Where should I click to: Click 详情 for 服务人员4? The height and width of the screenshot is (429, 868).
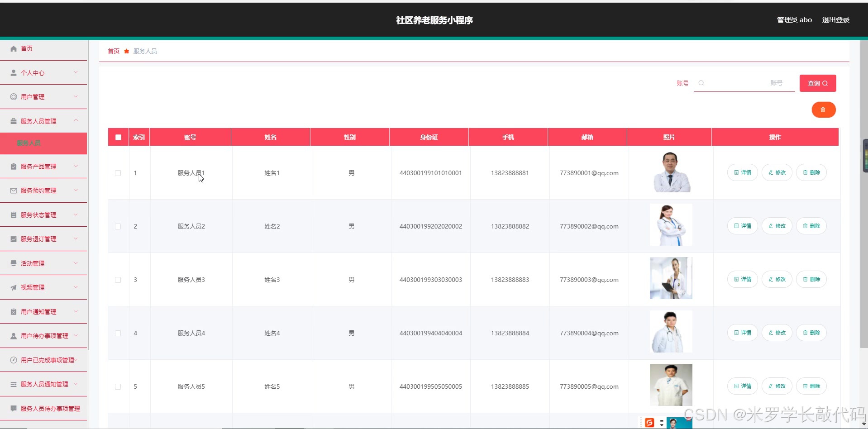click(743, 333)
